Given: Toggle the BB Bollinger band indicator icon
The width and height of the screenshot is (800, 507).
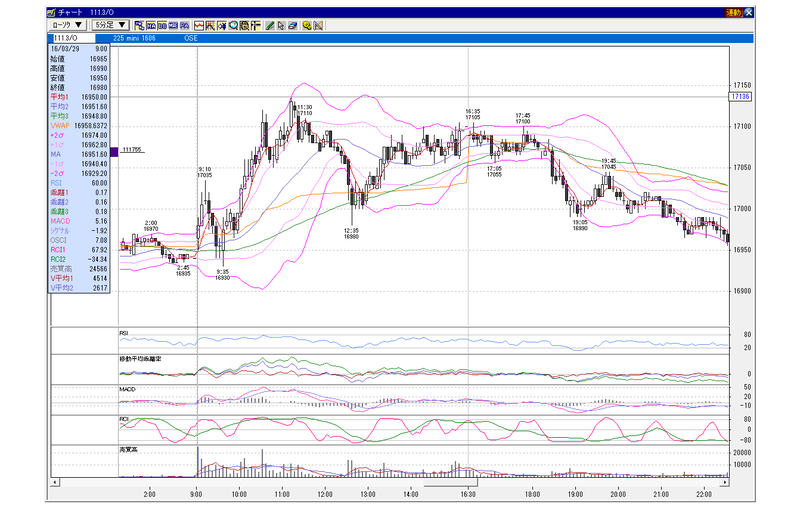Looking at the screenshot, I should pyautogui.click(x=162, y=26).
